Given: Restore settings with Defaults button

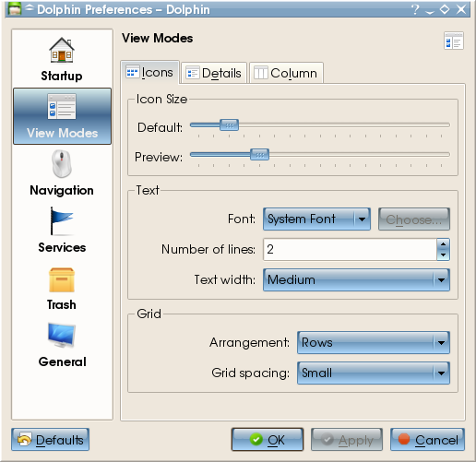Looking at the screenshot, I should point(51,440).
